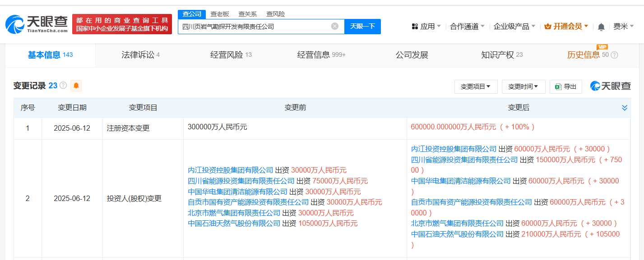Viewport: 644px width, 260px height.
Task: Open 自贡市国有资产能源投资有限责任公司 link in 变更前 column
Action: (248, 202)
